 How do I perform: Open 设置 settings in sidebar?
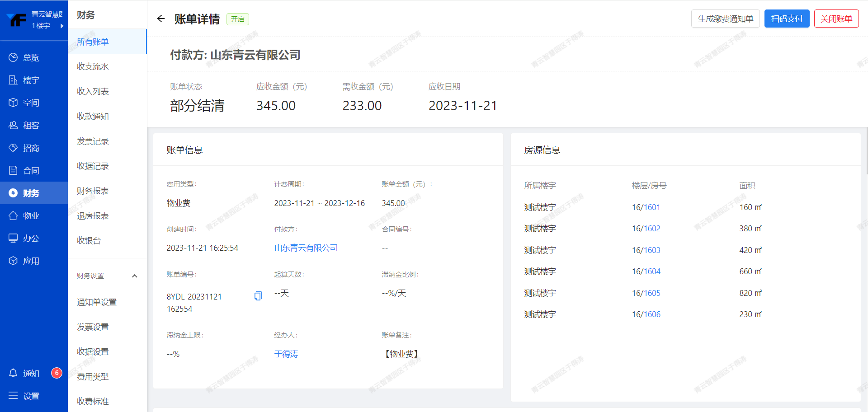click(31, 396)
